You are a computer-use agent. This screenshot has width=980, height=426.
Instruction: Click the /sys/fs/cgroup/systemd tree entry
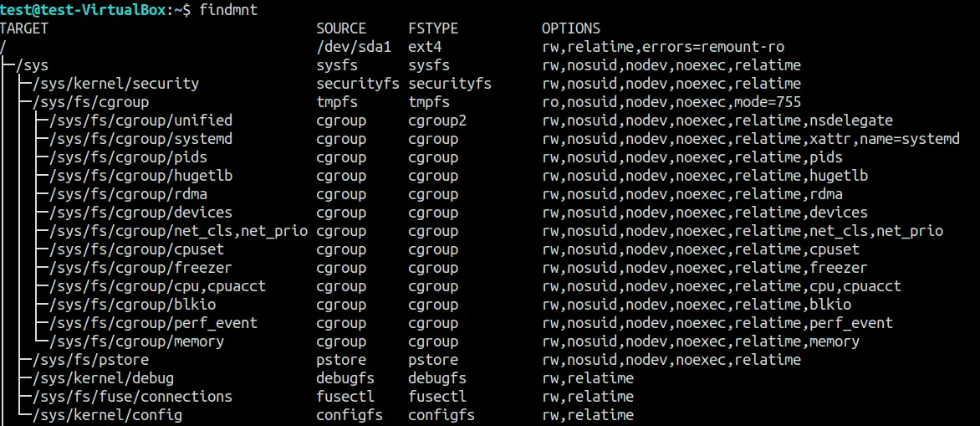pos(140,139)
